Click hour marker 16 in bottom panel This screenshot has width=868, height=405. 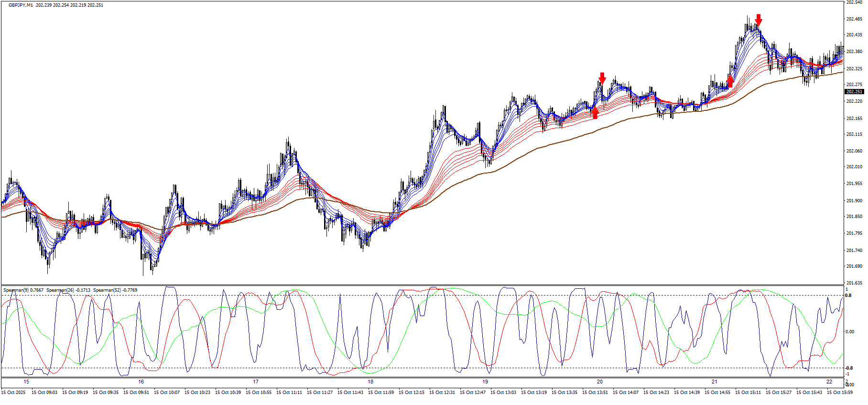(x=141, y=382)
